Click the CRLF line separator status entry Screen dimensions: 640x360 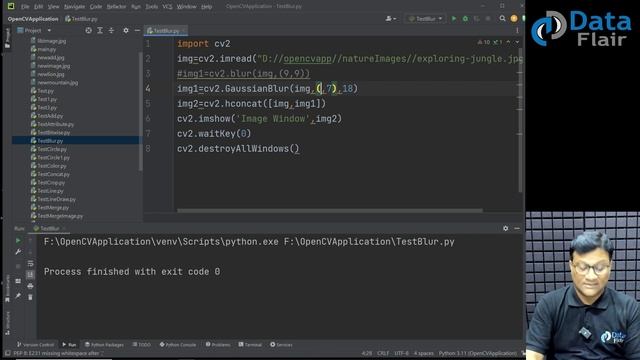(x=383, y=353)
